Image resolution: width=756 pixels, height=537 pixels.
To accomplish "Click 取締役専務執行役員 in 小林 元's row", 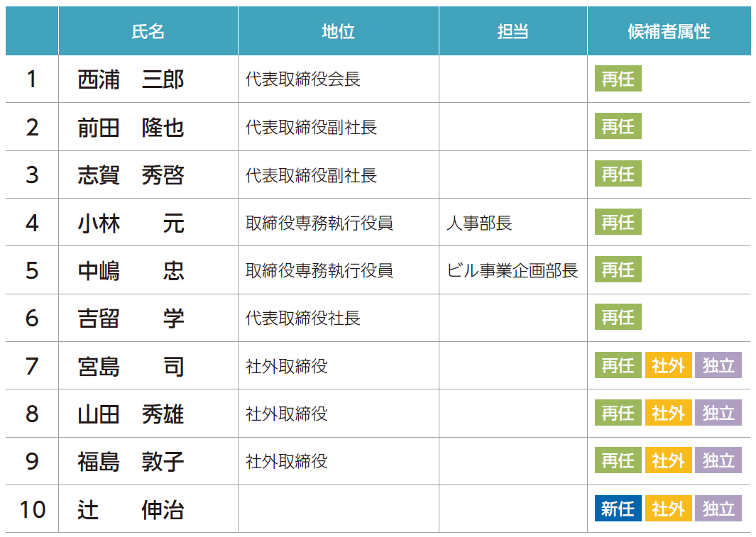I will pos(319,223).
